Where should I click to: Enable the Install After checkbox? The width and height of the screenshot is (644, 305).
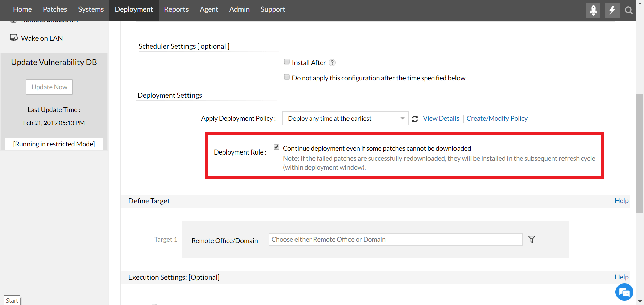tap(287, 61)
